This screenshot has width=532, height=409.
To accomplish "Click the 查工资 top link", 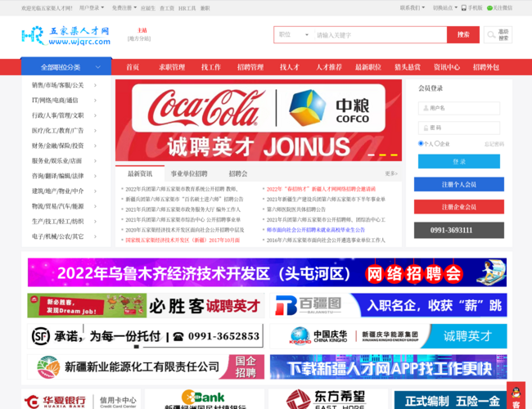I will coord(167,8).
